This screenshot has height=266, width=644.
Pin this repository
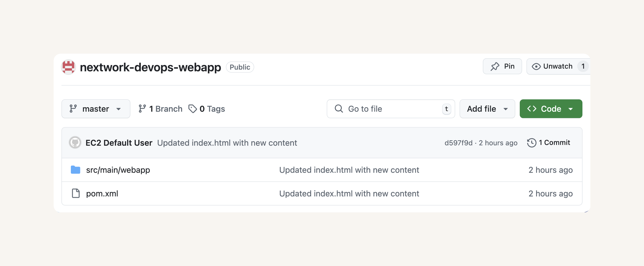click(502, 66)
